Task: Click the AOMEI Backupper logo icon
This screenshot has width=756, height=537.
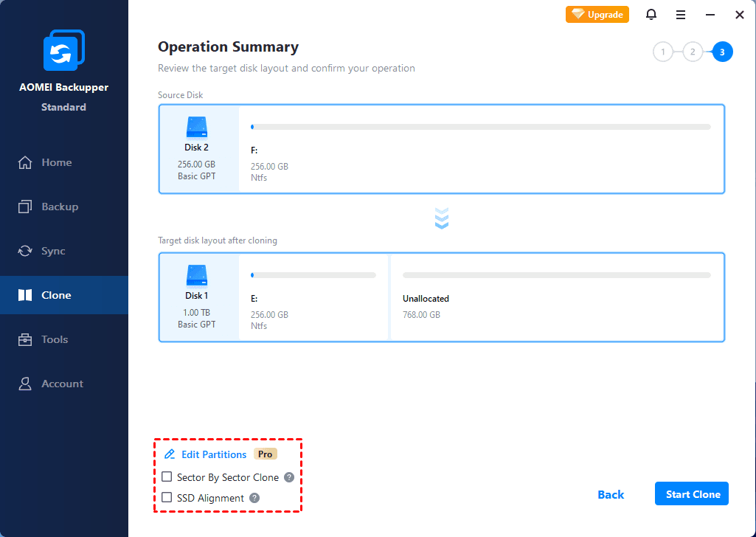Action: (x=64, y=50)
